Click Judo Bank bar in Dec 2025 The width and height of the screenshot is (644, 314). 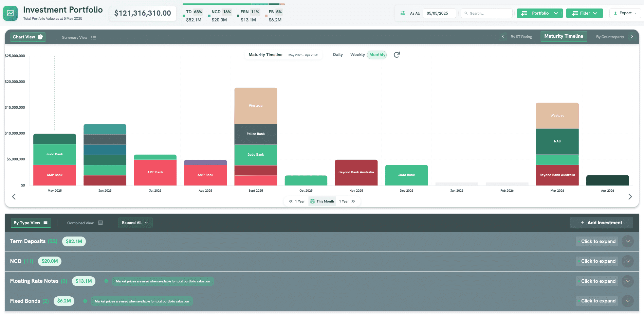[406, 175]
